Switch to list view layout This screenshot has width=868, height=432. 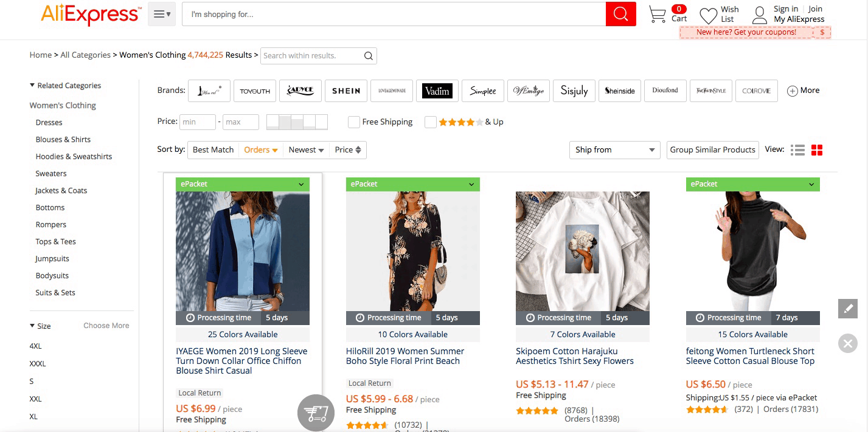pos(797,149)
